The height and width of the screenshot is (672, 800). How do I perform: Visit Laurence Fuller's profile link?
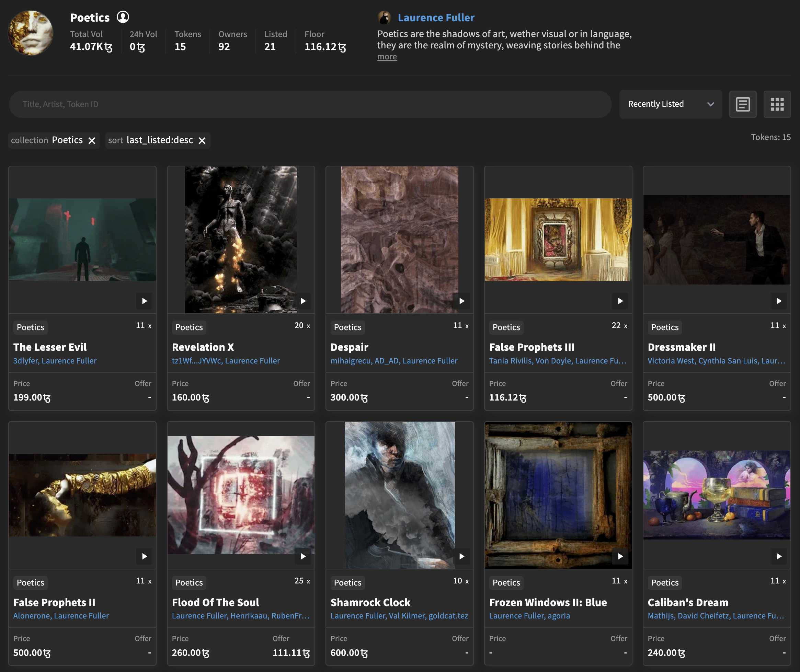coord(436,18)
